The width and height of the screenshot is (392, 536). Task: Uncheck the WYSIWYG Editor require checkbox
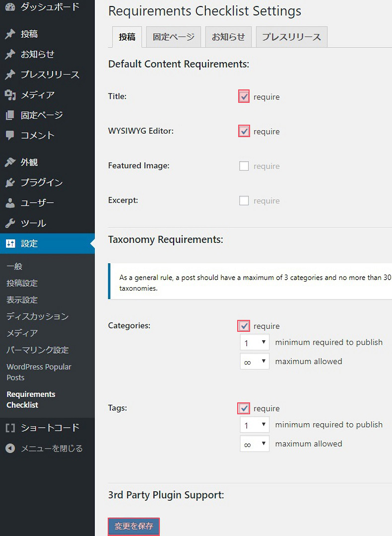point(244,131)
